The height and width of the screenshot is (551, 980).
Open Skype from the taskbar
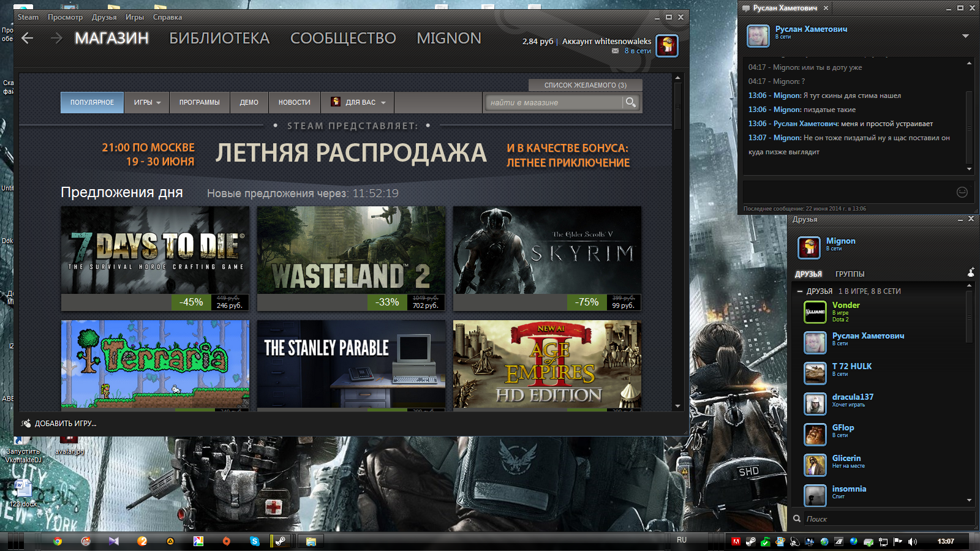[x=254, y=541]
